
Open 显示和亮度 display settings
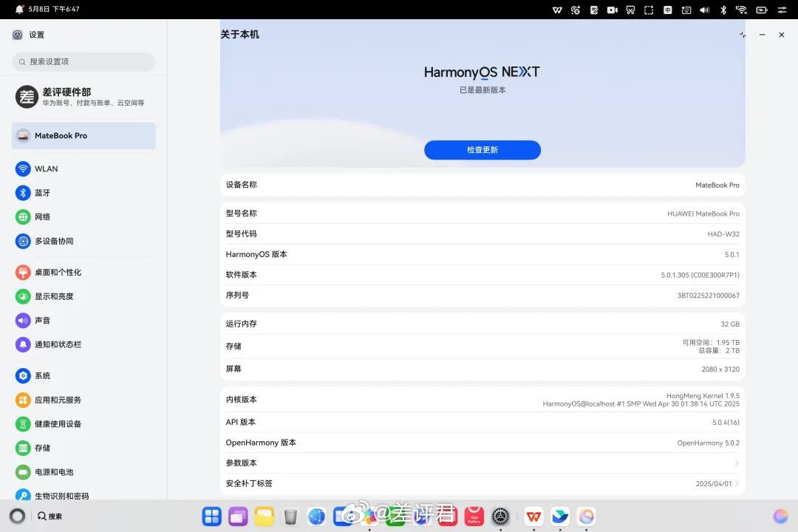[84, 296]
